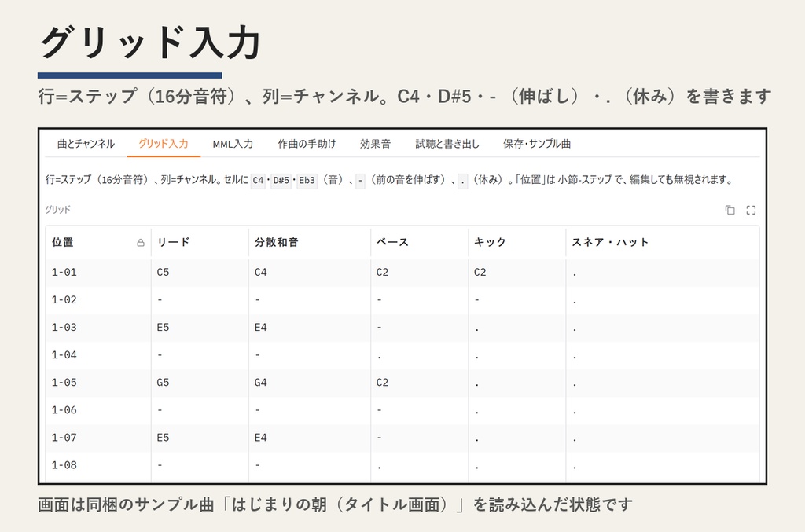The image size is (805, 532).
Task: Click the スネア・ハット column header
Action: tap(662, 242)
